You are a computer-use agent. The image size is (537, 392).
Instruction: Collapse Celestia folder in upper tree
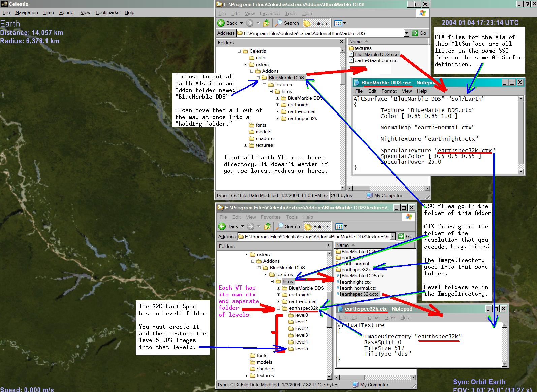click(239, 51)
